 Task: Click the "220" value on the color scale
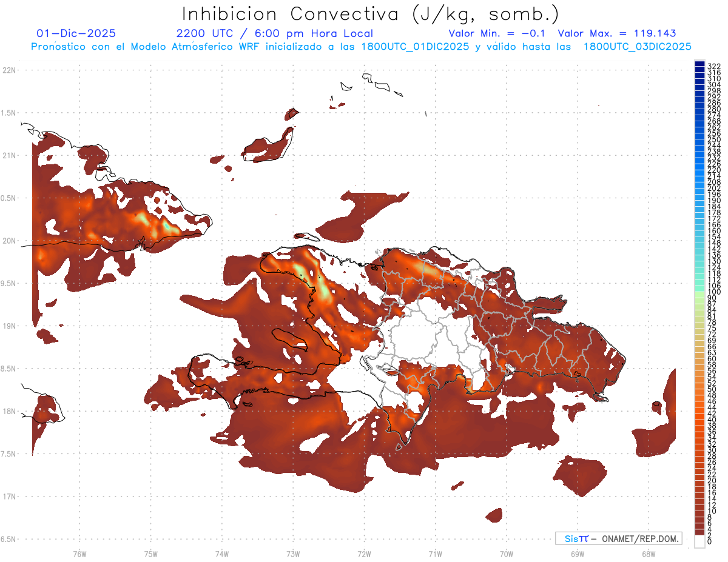click(x=713, y=170)
